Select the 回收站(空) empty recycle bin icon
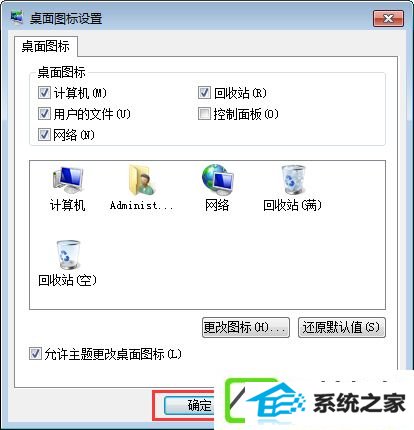414x430 pixels. click(68, 255)
